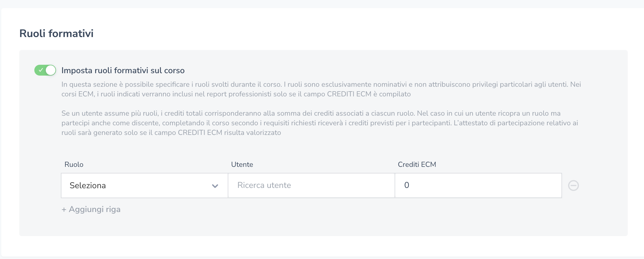The width and height of the screenshot is (644, 259).
Task: Click the "Utente" column label
Action: pyautogui.click(x=242, y=164)
